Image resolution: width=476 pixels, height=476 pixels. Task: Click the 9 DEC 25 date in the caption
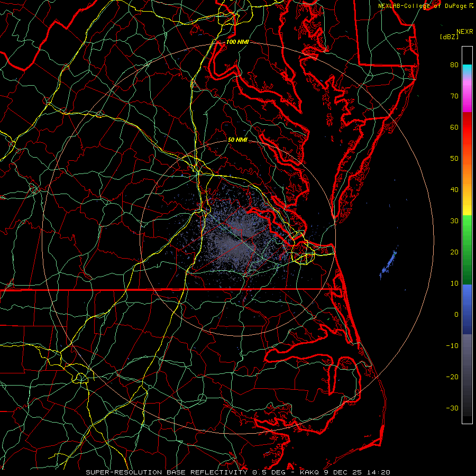point(343,472)
